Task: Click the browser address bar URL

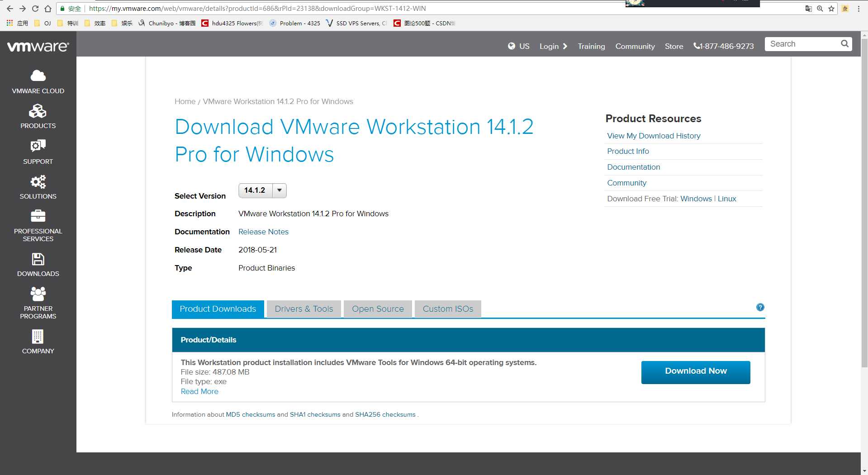Action: click(257, 9)
